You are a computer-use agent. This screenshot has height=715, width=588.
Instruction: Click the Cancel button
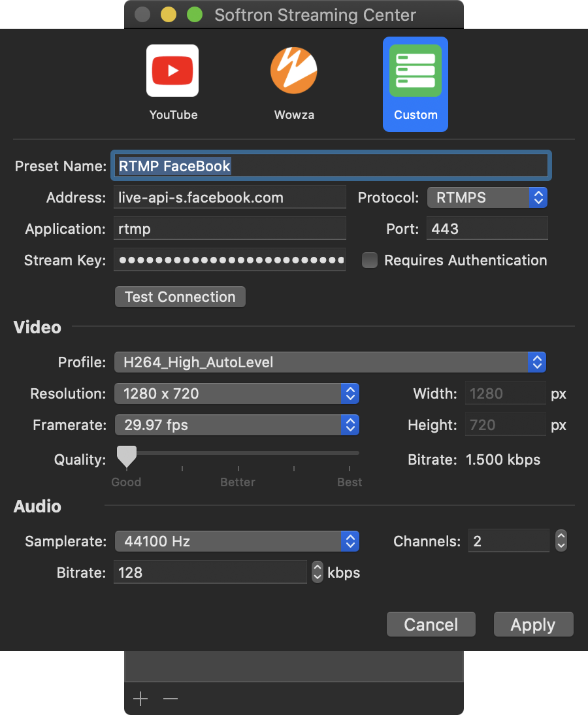[431, 624]
